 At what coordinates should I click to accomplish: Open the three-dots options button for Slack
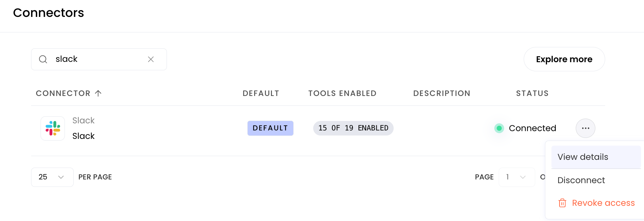tap(586, 128)
